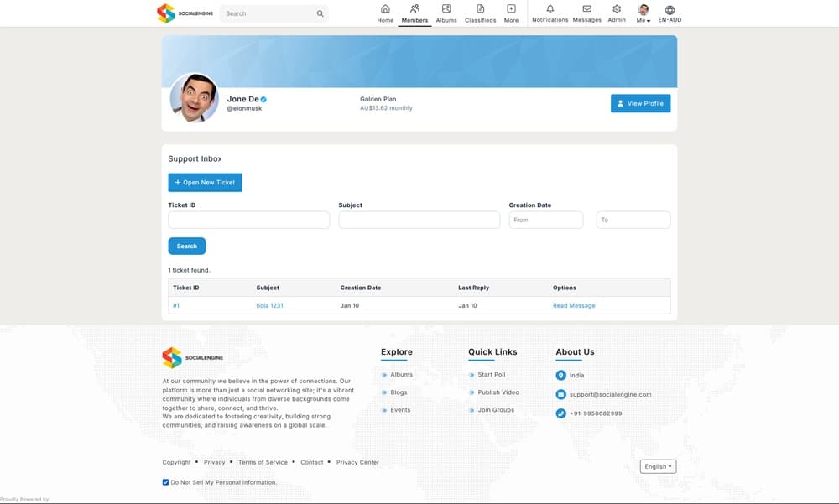
Task: Click the Open New Ticket button
Action: [x=205, y=182]
